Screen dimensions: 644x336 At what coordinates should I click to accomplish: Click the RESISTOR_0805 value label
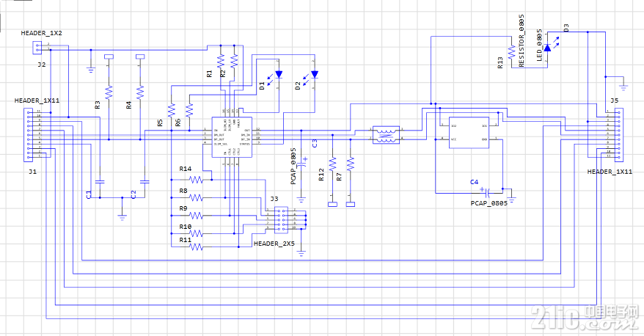[x=522, y=40]
